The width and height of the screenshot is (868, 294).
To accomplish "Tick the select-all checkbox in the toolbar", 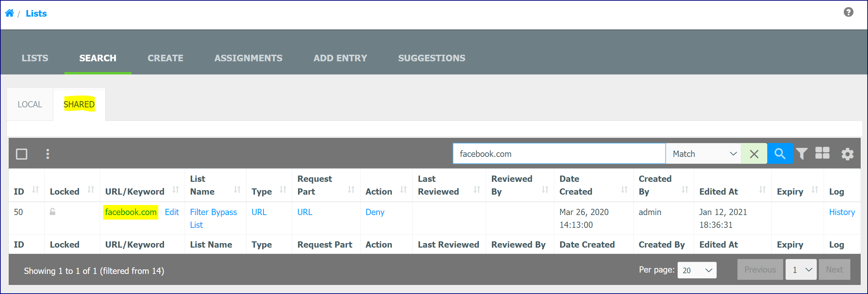I will (21, 154).
